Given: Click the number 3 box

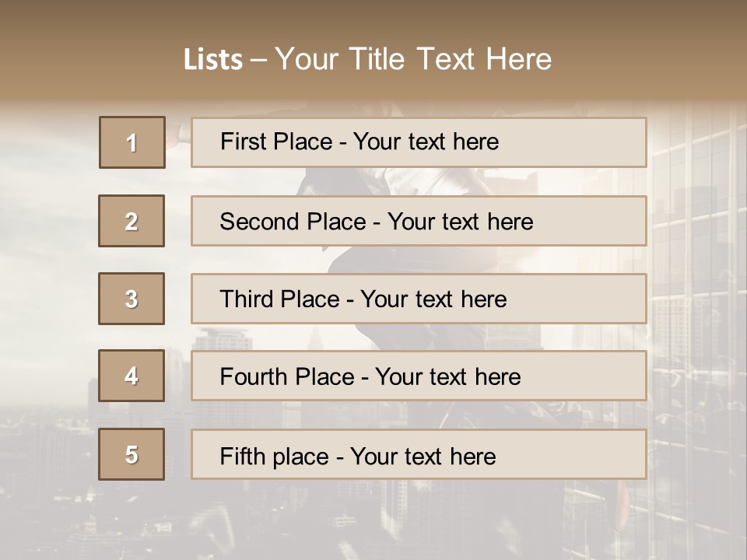Looking at the screenshot, I should [132, 299].
